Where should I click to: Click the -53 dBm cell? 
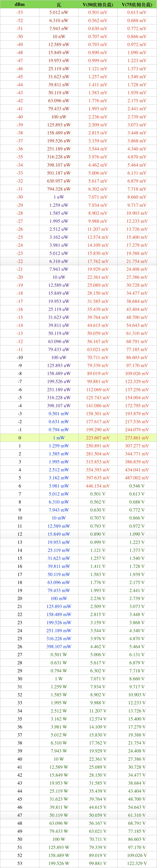click(19, 12)
